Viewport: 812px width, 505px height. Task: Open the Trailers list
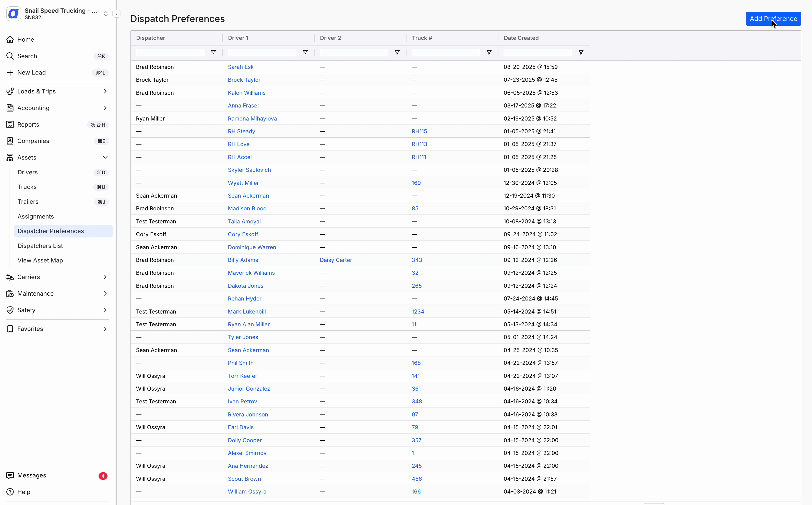[x=63, y=202]
